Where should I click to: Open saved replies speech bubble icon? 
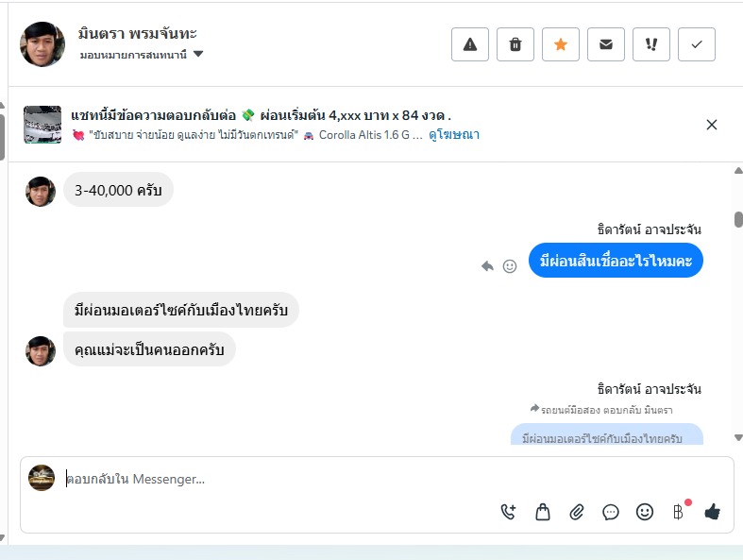click(611, 512)
